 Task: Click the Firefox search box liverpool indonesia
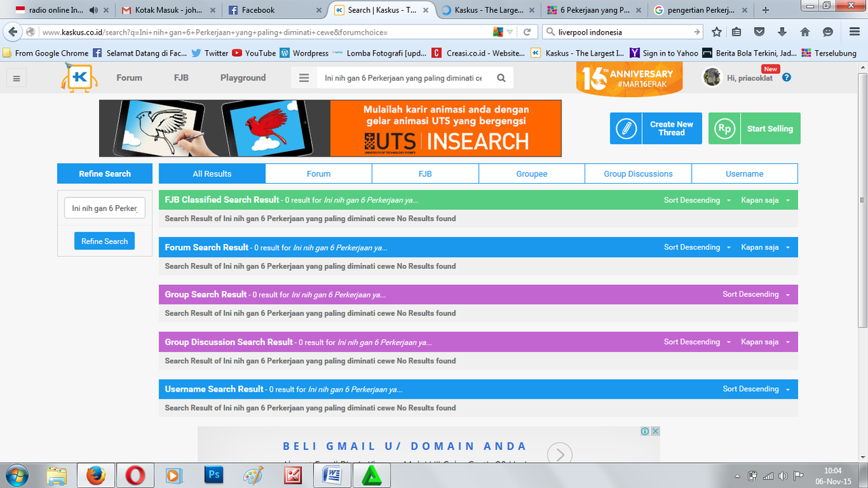pyautogui.click(x=624, y=32)
